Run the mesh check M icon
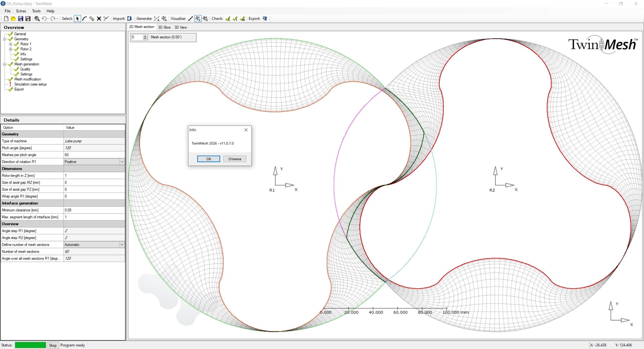This screenshot has height=349, width=644. coord(242,19)
